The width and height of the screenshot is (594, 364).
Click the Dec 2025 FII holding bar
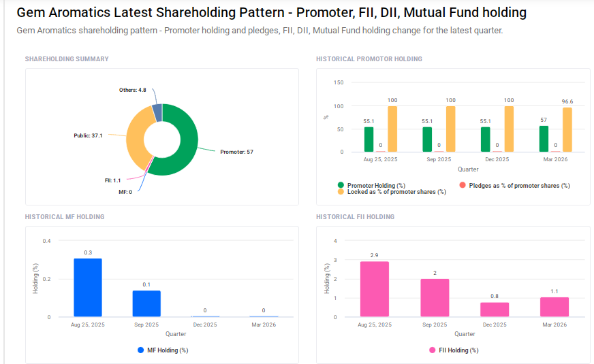[x=495, y=310]
